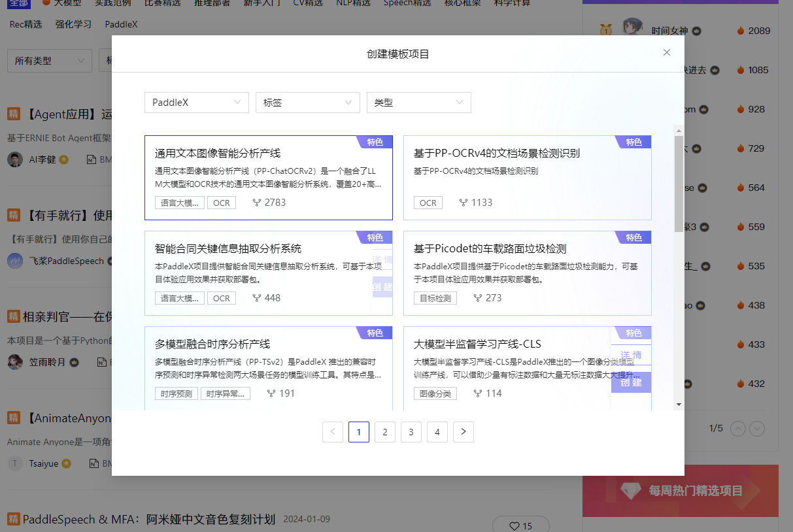Click the fork icon beside count 114

[x=477, y=393]
